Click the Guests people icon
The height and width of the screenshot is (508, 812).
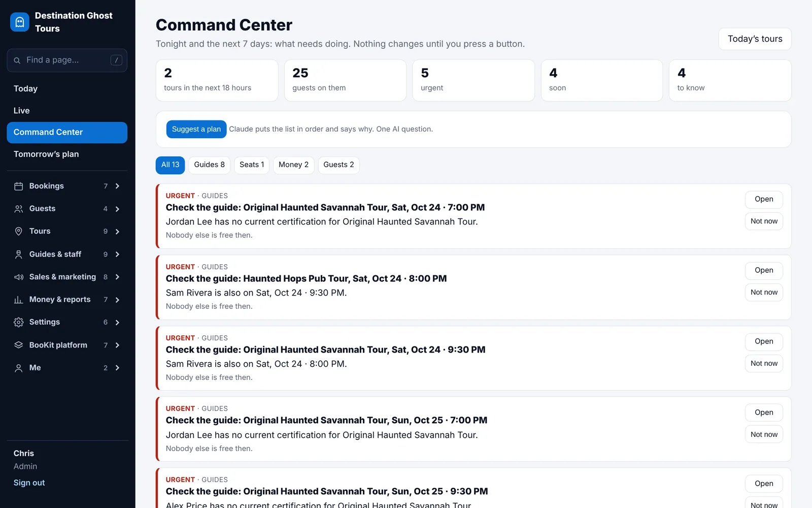point(19,209)
